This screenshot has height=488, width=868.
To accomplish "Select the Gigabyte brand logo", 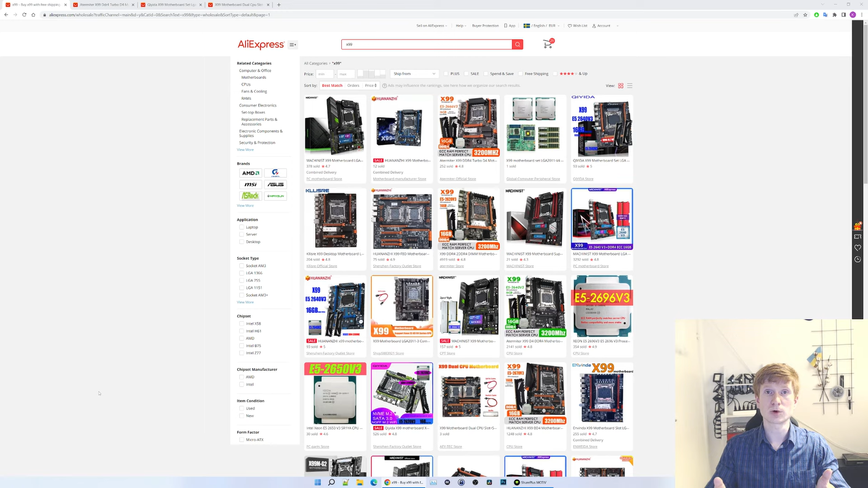I will click(276, 173).
